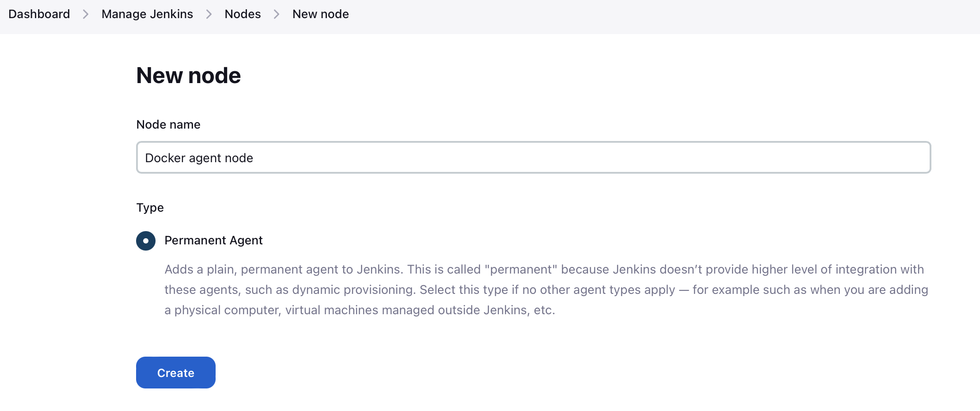Click the New node page heading
Screen dimensions: 980x411
(x=188, y=75)
